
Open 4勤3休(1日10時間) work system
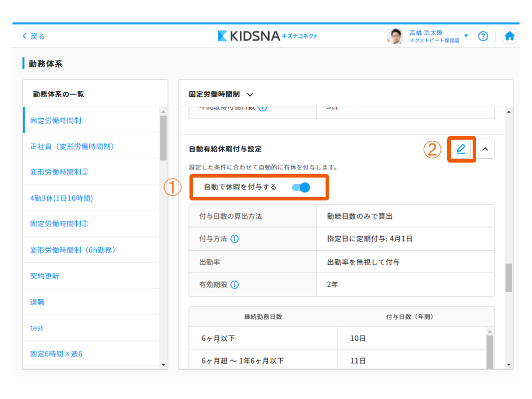coord(61,198)
